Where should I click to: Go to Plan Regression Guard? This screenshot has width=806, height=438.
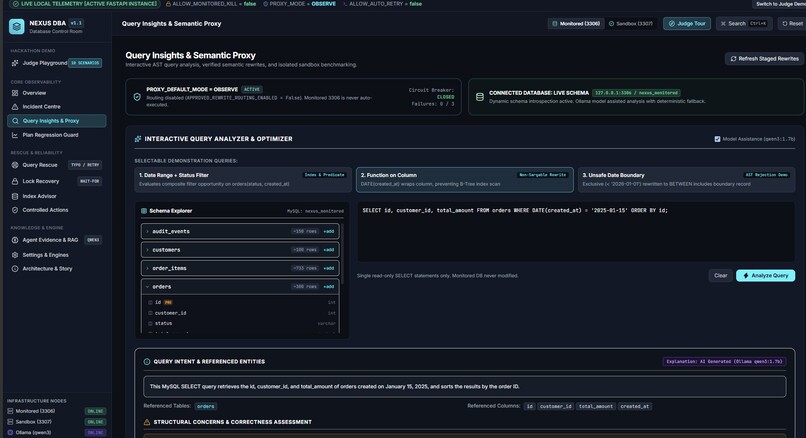57,135
